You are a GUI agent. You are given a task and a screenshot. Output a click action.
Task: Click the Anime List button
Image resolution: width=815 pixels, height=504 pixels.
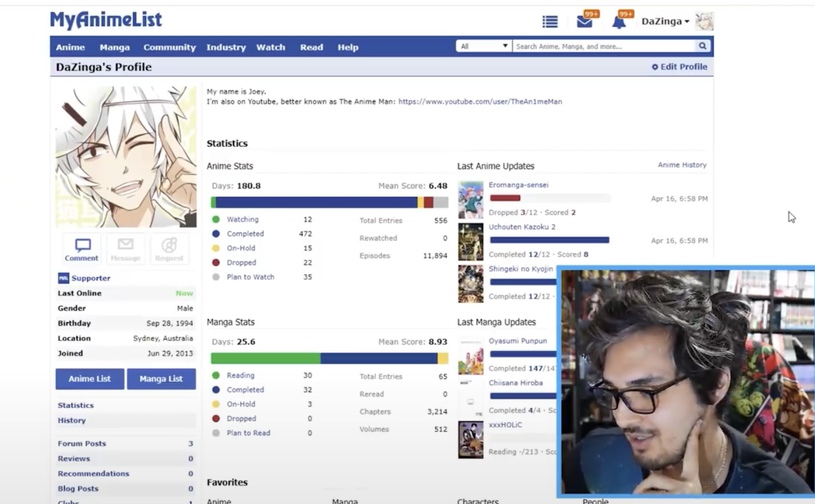click(x=90, y=379)
